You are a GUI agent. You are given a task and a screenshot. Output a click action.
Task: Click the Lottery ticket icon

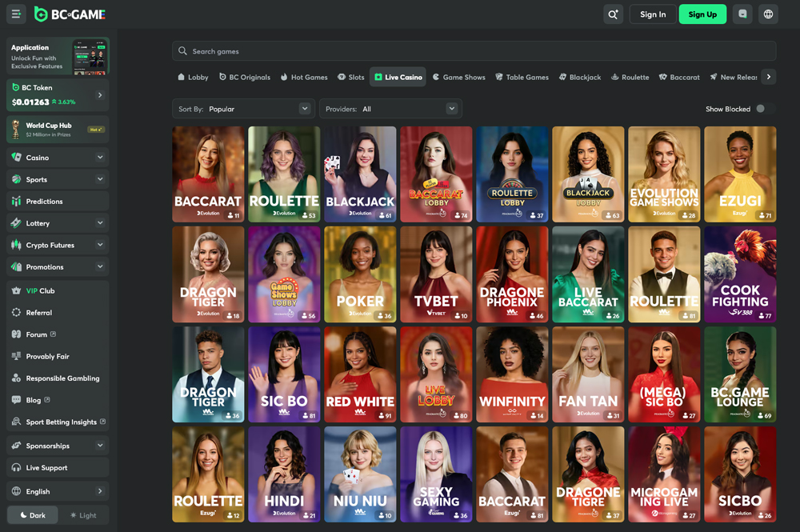click(x=16, y=223)
